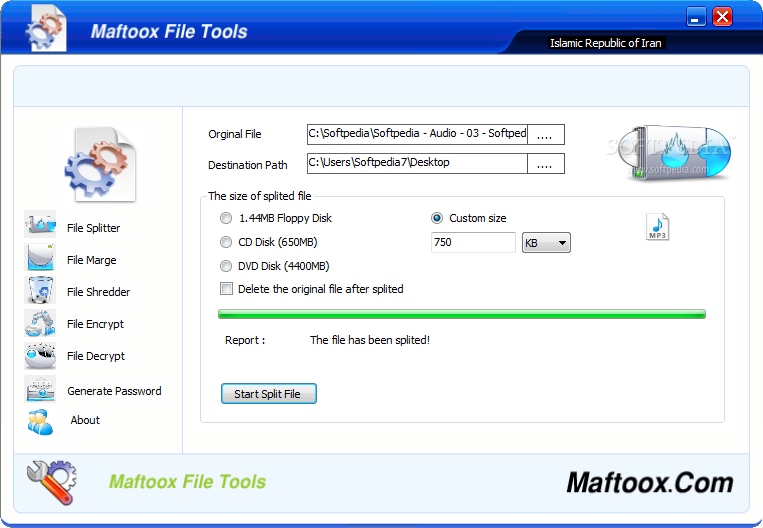Click the About people icon

point(40,421)
